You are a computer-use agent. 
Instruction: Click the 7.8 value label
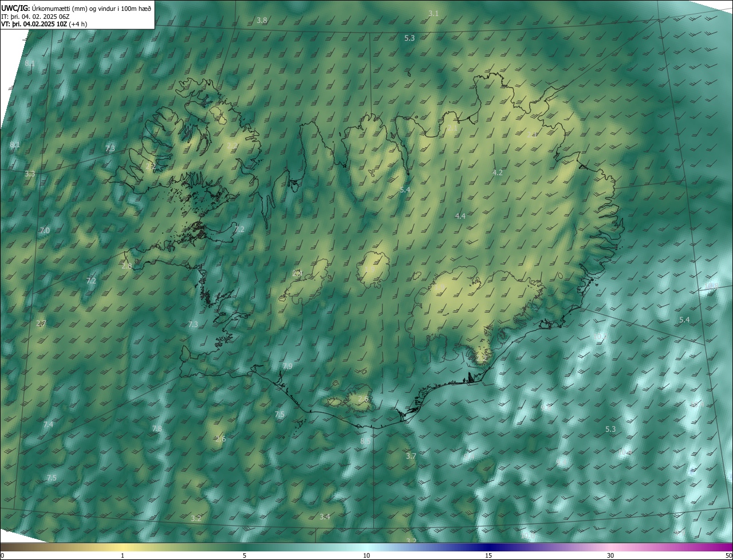point(157,428)
